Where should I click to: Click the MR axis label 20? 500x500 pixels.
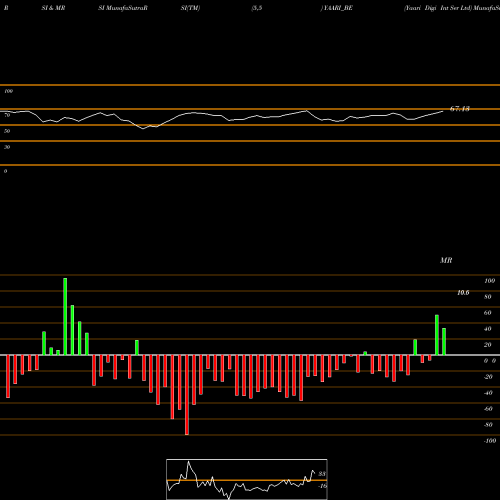pos(488,345)
